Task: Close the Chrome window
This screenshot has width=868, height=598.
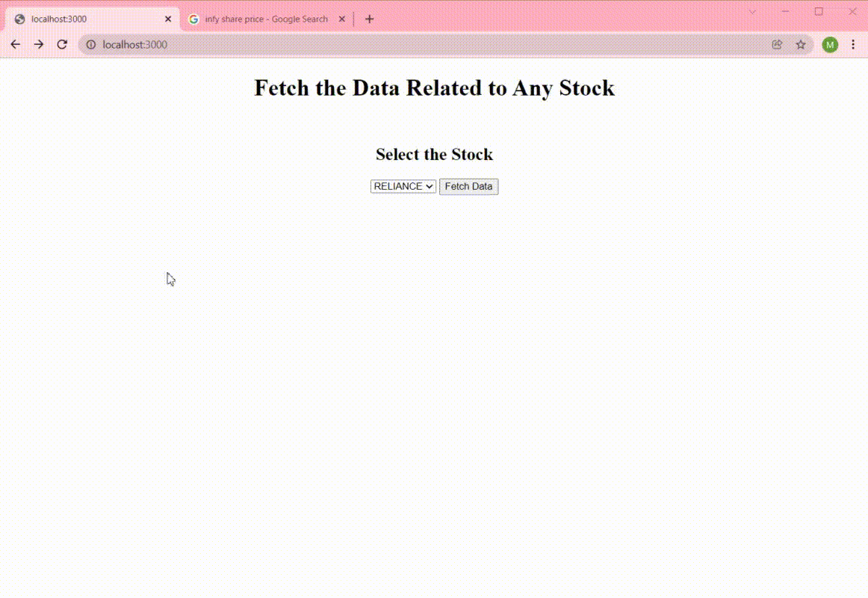Action: pyautogui.click(x=852, y=11)
